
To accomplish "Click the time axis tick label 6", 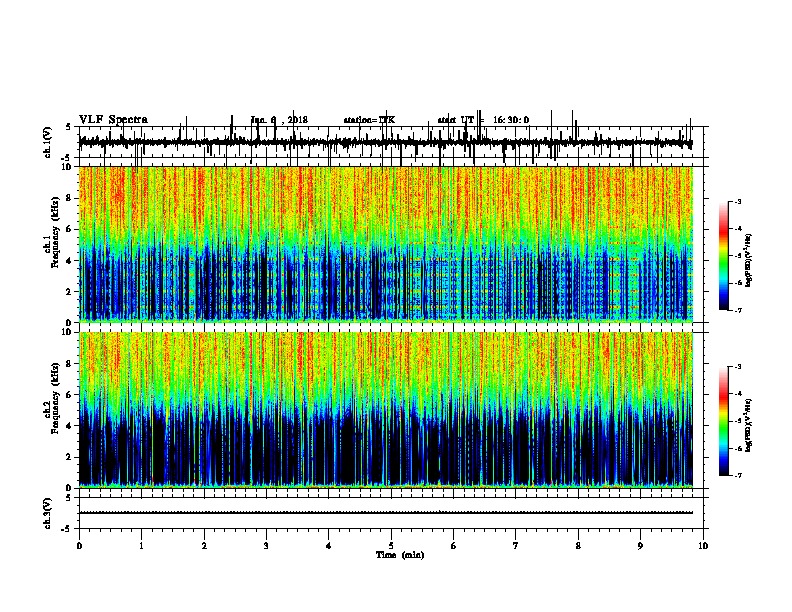I will (454, 545).
